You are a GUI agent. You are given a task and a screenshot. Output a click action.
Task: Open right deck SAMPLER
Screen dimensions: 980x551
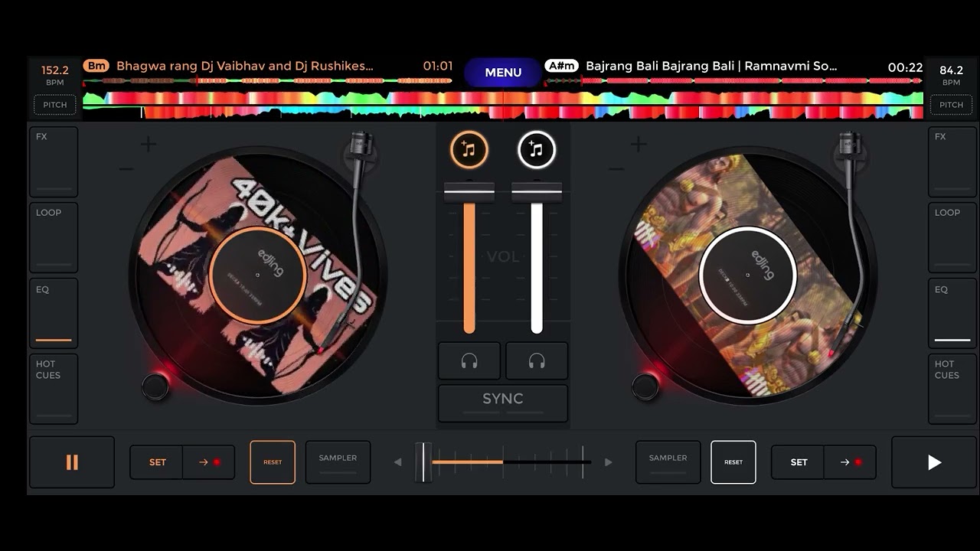point(668,462)
